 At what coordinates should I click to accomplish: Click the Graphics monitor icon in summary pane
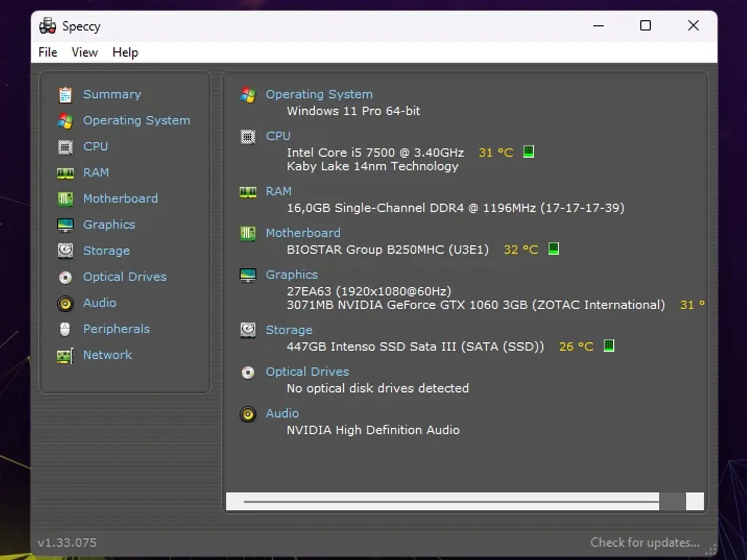248,275
